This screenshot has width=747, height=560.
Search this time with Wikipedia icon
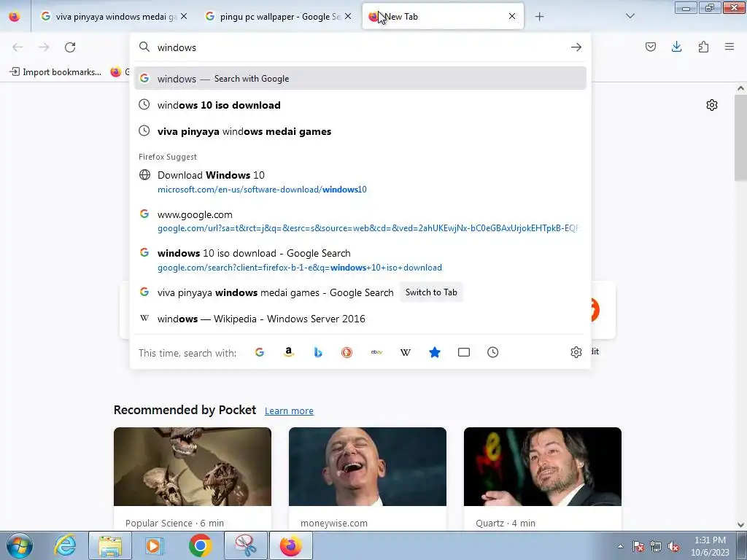click(406, 352)
